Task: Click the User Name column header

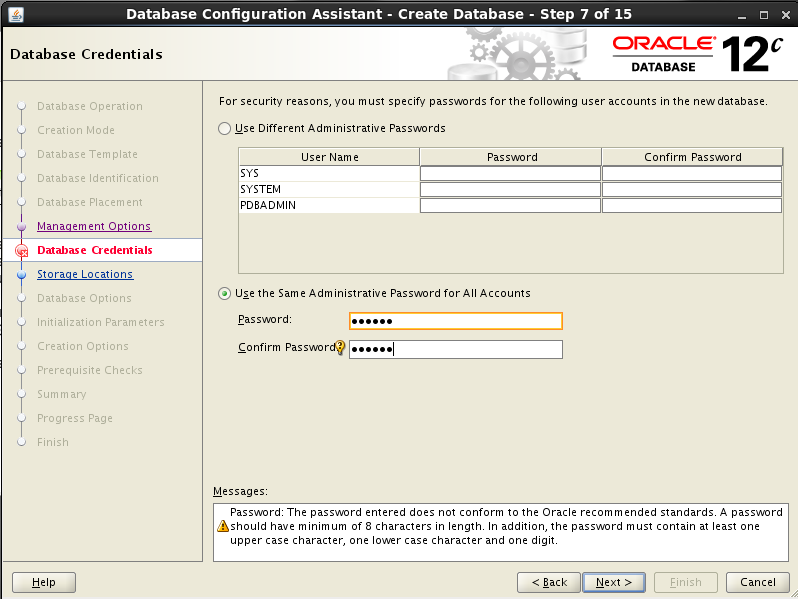Action: tap(329, 157)
